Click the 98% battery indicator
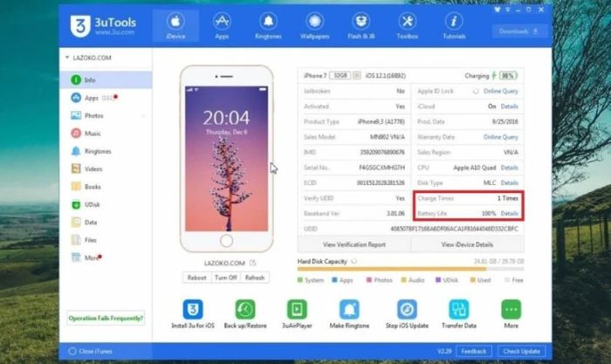Image resolution: width=611 pixels, height=364 pixels. pos(508,76)
